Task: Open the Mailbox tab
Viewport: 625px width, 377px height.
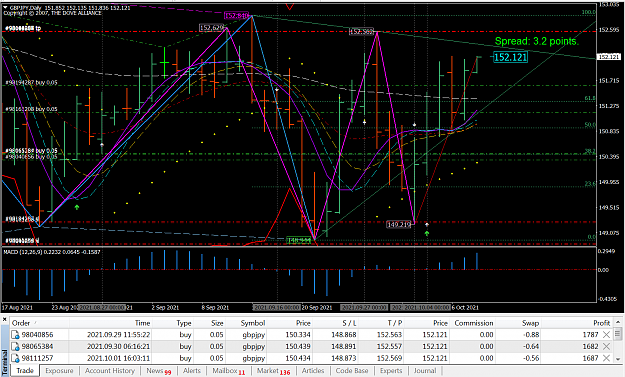Action: 228,371
